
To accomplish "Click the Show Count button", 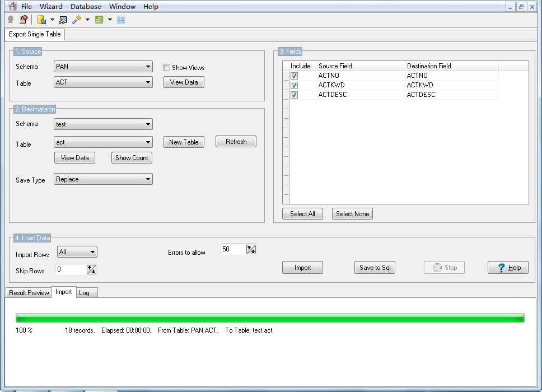I will click(132, 158).
